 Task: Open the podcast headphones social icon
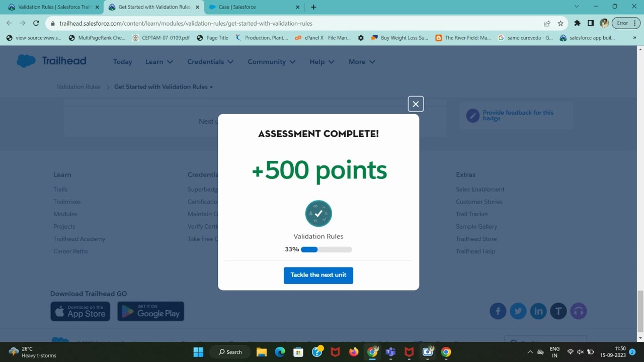(579, 311)
